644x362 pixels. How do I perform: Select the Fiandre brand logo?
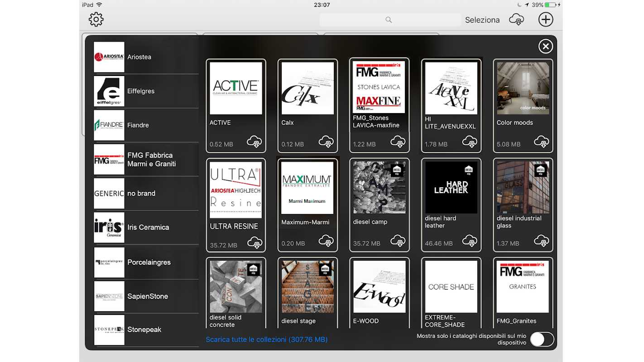(109, 125)
